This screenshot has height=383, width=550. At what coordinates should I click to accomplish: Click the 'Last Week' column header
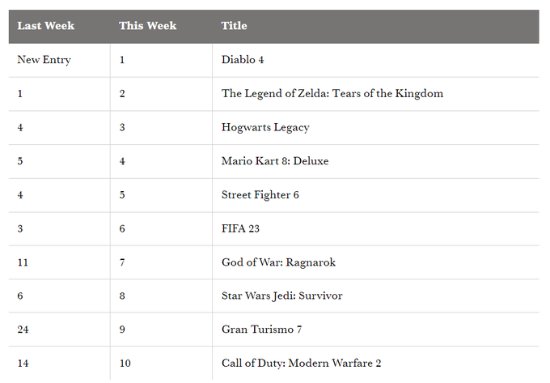[x=46, y=26]
